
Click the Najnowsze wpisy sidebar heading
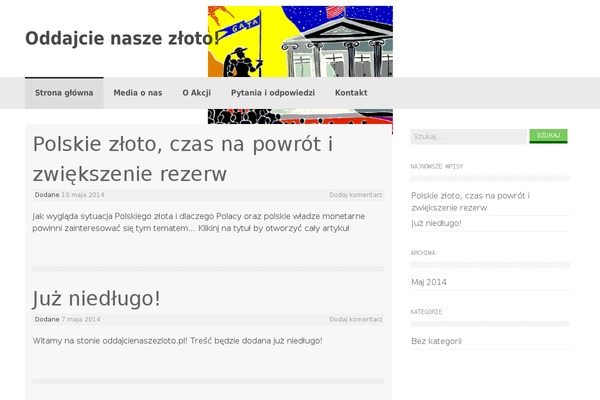(x=437, y=167)
